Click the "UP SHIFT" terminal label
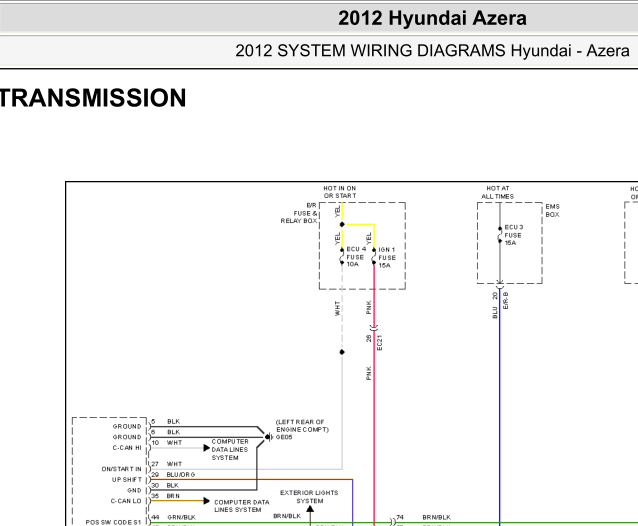The image size is (638, 526). 127,480
